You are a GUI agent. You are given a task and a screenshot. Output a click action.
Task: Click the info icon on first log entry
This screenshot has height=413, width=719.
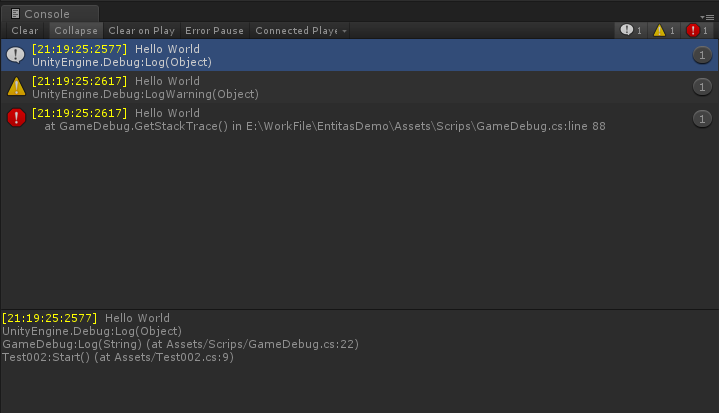[x=16, y=55]
